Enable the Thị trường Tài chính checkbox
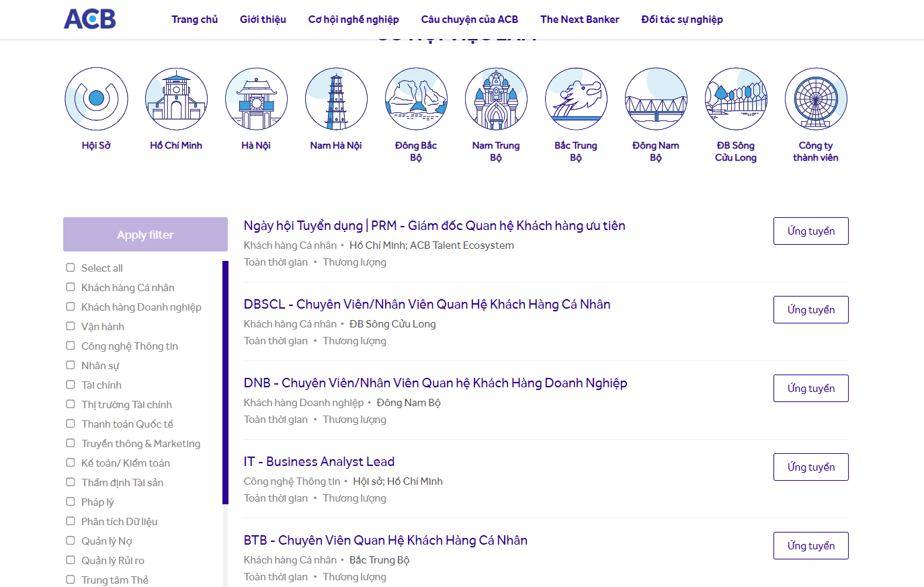This screenshot has width=924, height=587. (71, 404)
